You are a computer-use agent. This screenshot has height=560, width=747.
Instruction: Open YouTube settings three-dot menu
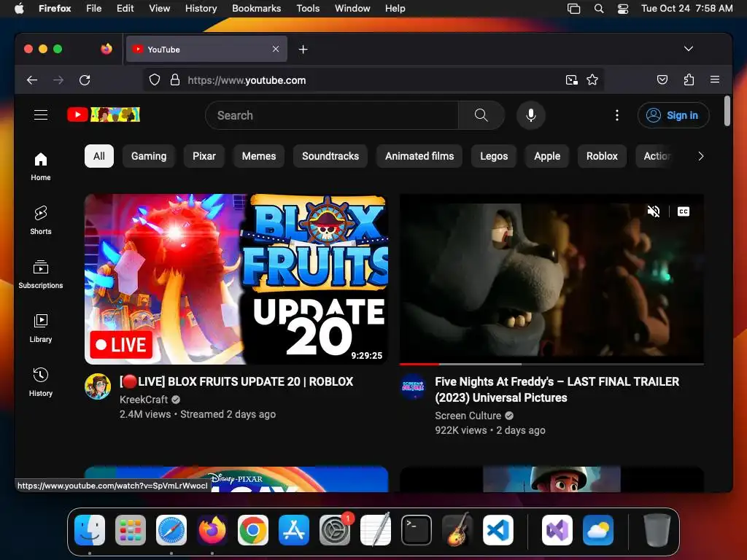(617, 115)
